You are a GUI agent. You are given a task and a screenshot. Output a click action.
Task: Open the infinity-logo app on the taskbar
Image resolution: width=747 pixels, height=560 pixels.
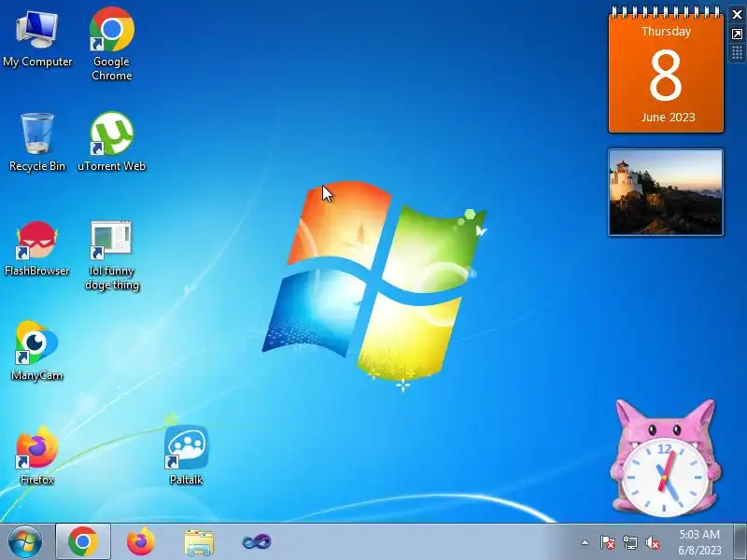[x=256, y=542]
